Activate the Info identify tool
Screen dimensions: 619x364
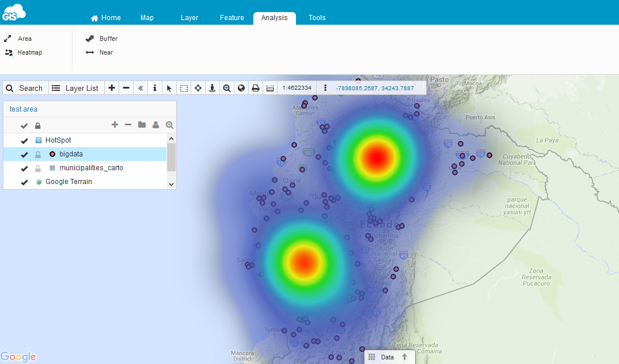155,88
